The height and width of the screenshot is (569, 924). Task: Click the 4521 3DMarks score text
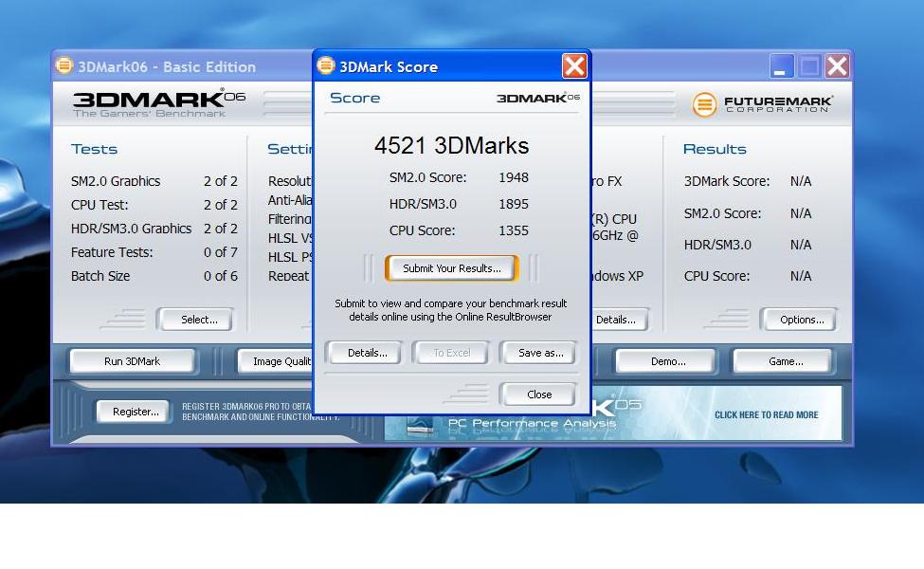(x=451, y=146)
